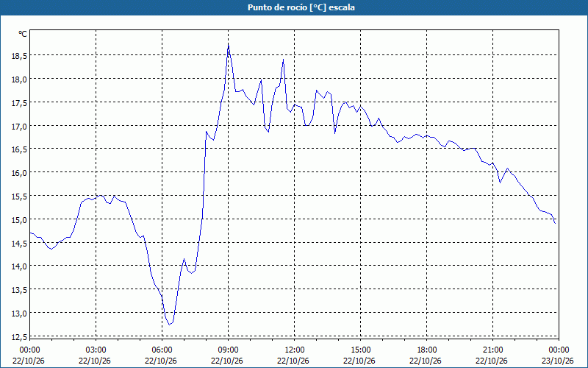Pick the 15,5 scale value

click(19, 197)
